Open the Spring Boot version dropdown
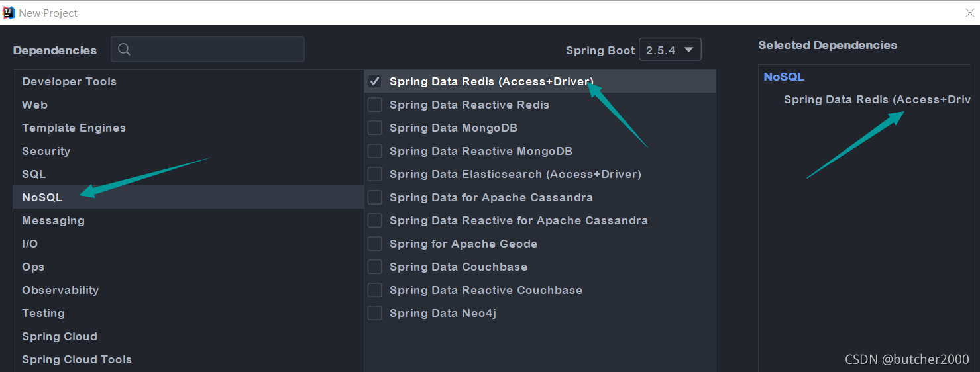This screenshot has width=980, height=372. click(x=670, y=50)
